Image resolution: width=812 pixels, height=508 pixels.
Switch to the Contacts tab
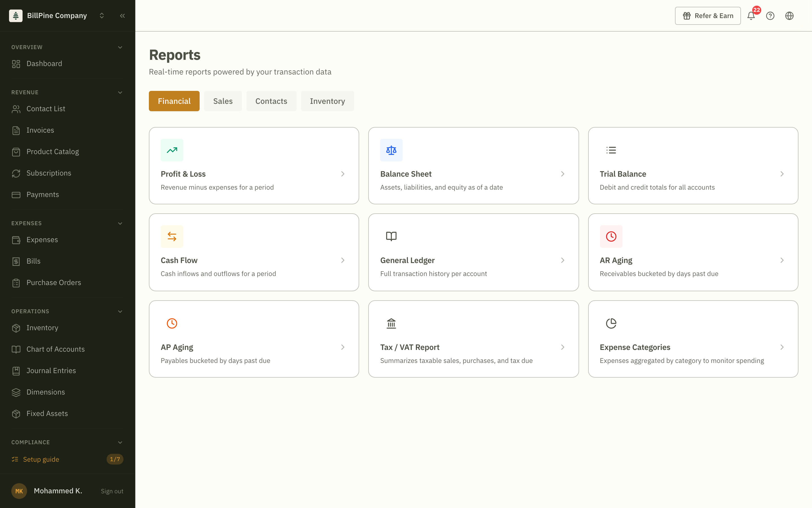click(x=271, y=101)
